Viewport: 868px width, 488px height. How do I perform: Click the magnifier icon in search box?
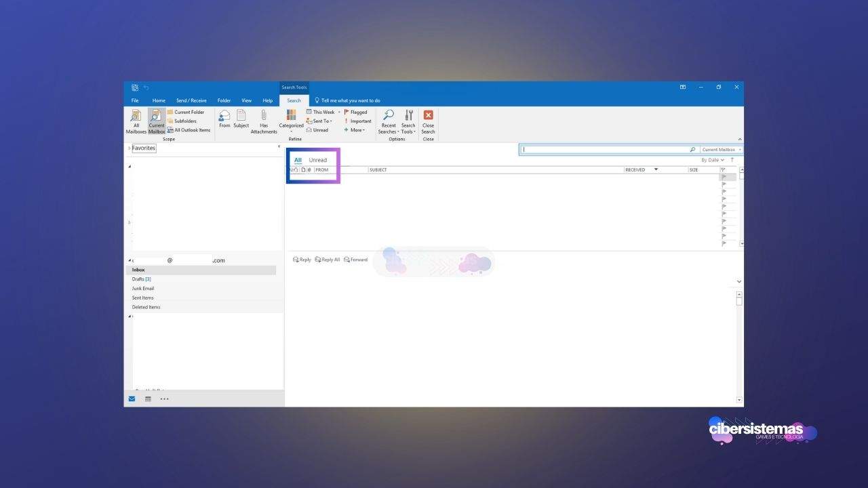[692, 149]
